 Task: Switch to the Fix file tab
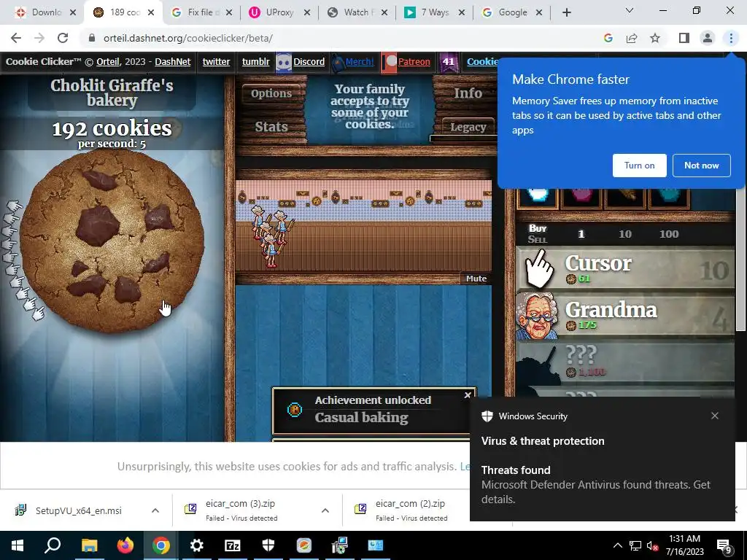201,12
